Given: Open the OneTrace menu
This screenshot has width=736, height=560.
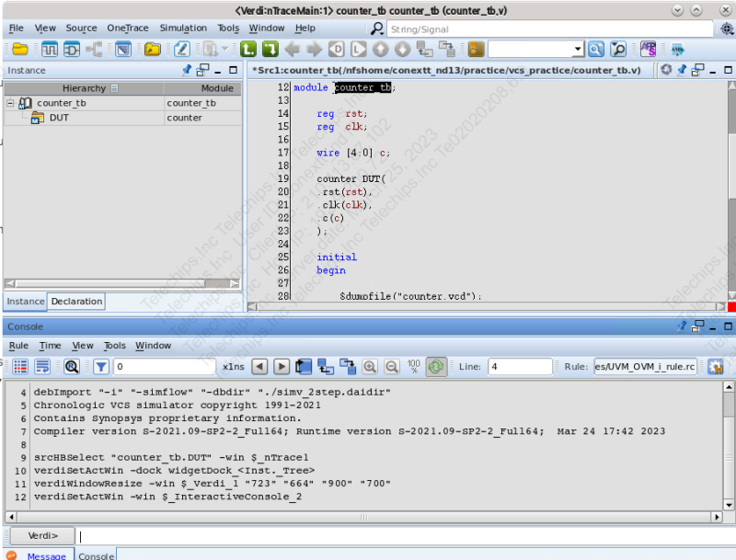Looking at the screenshot, I should pyautogui.click(x=128, y=29).
